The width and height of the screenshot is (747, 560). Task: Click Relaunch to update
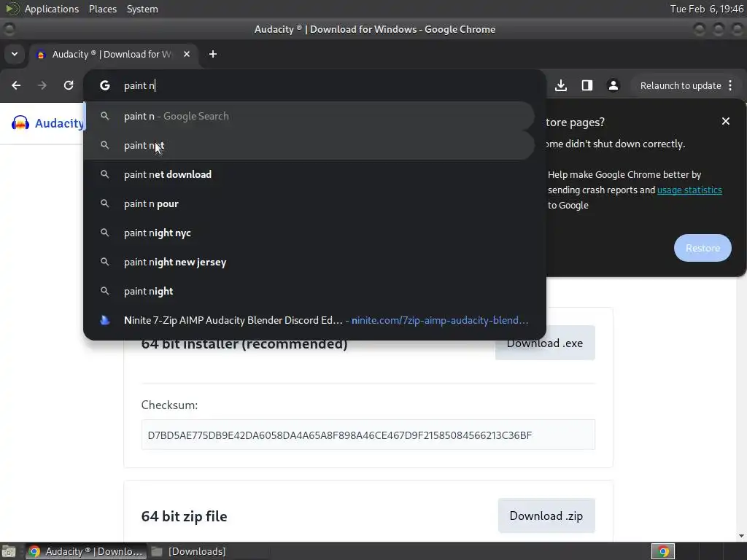click(x=681, y=86)
